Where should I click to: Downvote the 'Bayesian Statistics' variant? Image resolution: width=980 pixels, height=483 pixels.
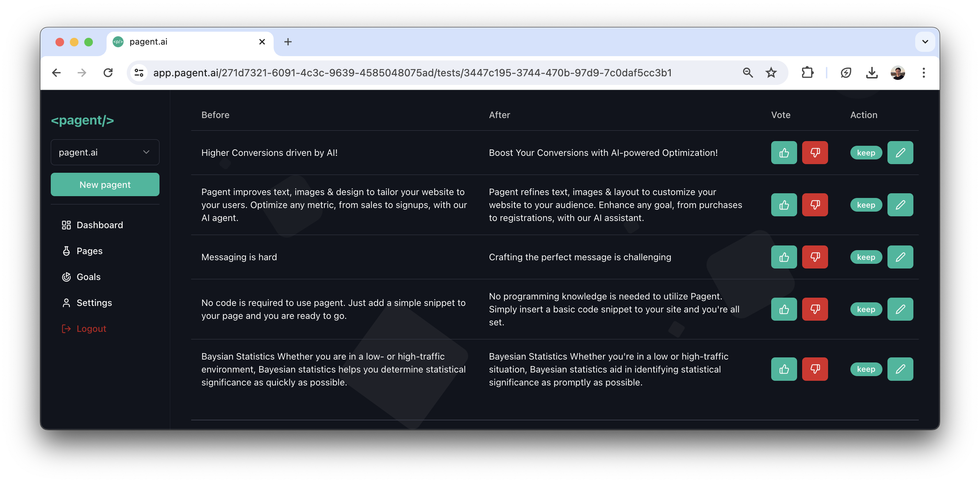tap(815, 369)
